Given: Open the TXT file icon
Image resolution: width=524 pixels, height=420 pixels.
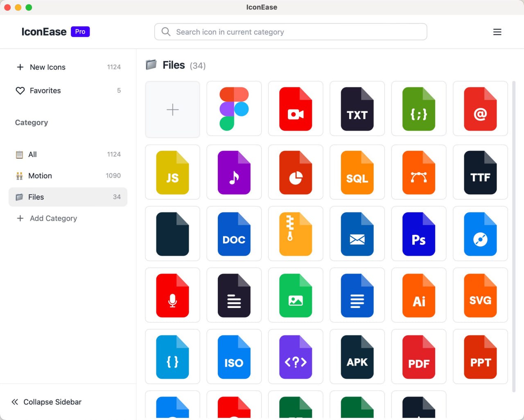Looking at the screenshot, I should point(357,109).
